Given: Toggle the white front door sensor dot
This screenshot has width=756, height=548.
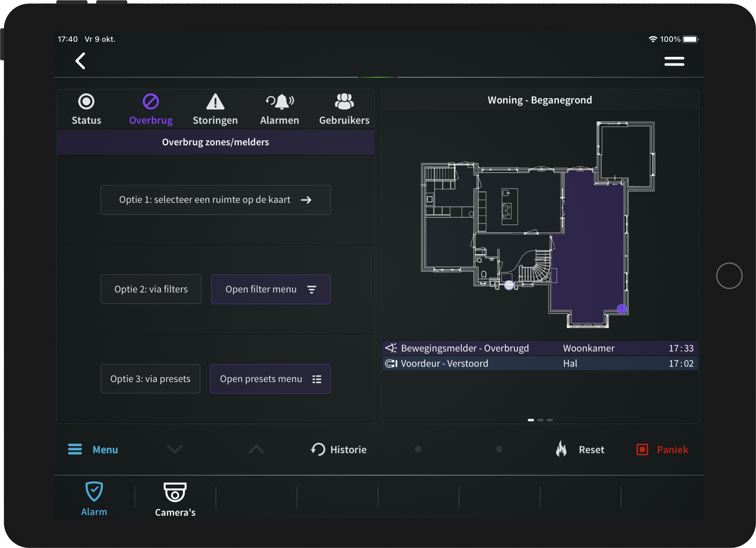Looking at the screenshot, I should pyautogui.click(x=509, y=285).
